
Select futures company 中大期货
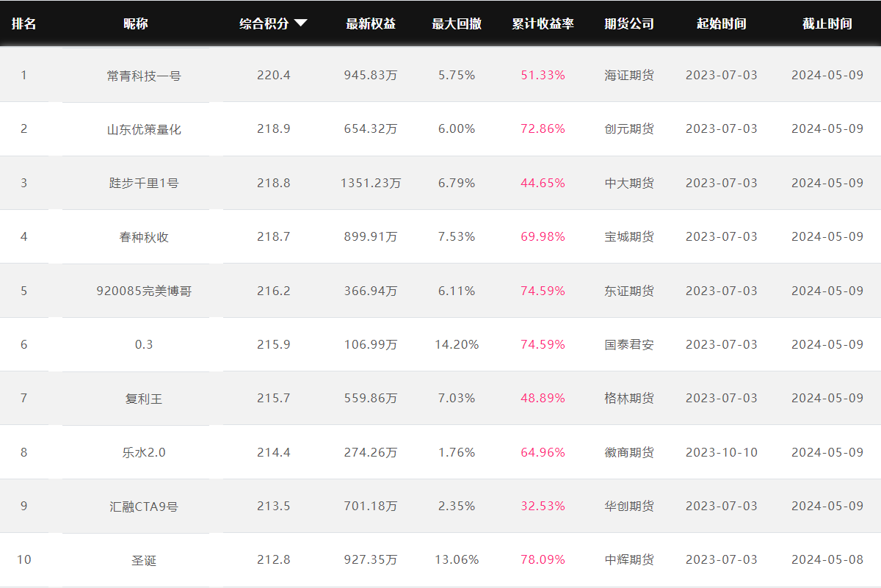(x=629, y=183)
